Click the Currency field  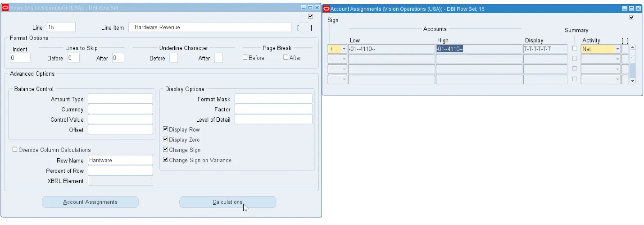120,109
